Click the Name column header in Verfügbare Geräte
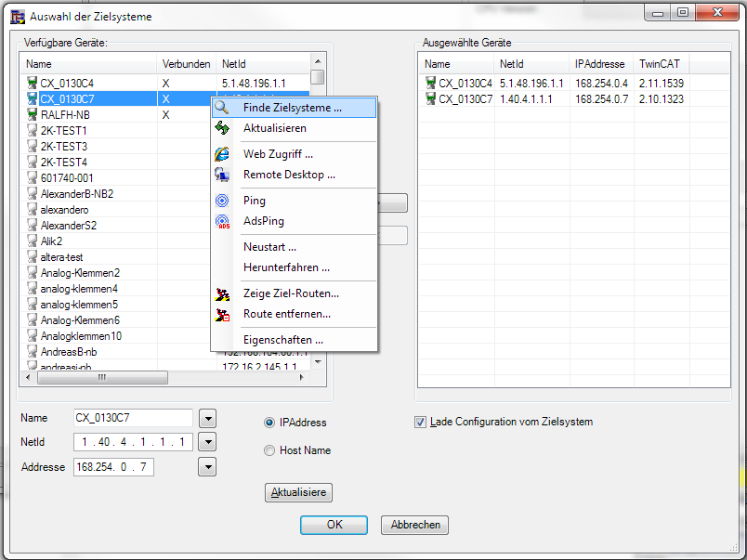 [x=88, y=64]
